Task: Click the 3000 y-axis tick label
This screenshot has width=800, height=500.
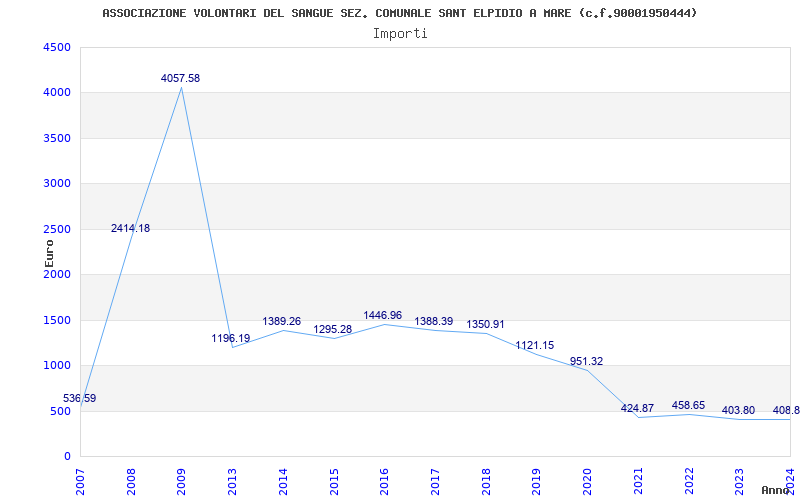Action: point(57,184)
